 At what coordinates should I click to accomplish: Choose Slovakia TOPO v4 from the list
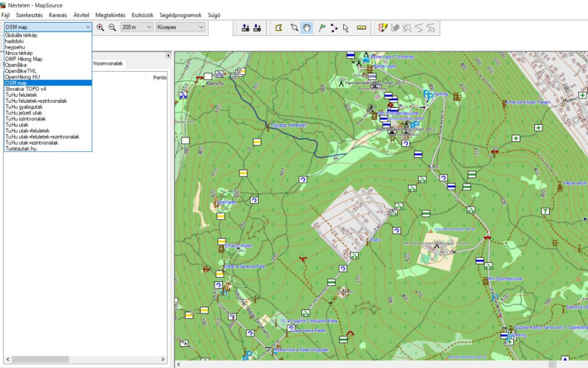(25, 89)
